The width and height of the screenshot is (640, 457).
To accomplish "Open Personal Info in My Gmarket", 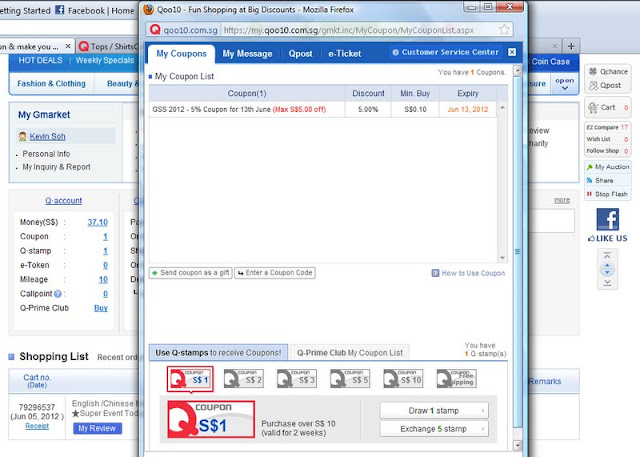I will click(x=46, y=154).
